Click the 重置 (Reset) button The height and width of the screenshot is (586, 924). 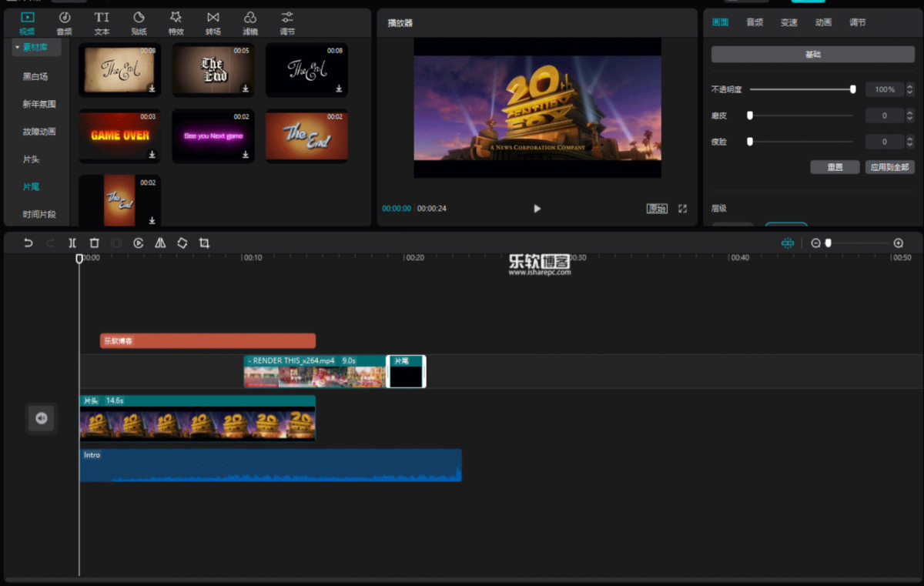[835, 167]
